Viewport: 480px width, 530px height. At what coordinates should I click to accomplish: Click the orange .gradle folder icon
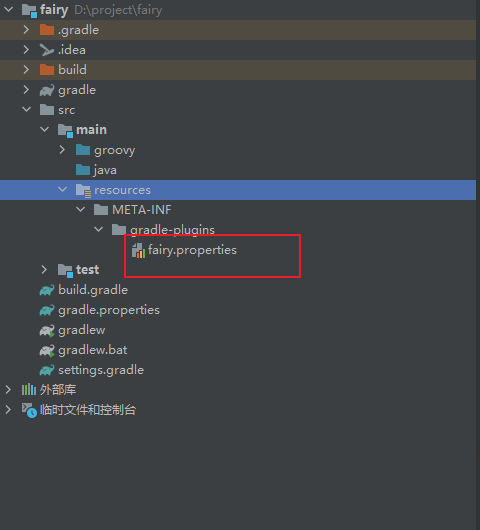[47, 30]
